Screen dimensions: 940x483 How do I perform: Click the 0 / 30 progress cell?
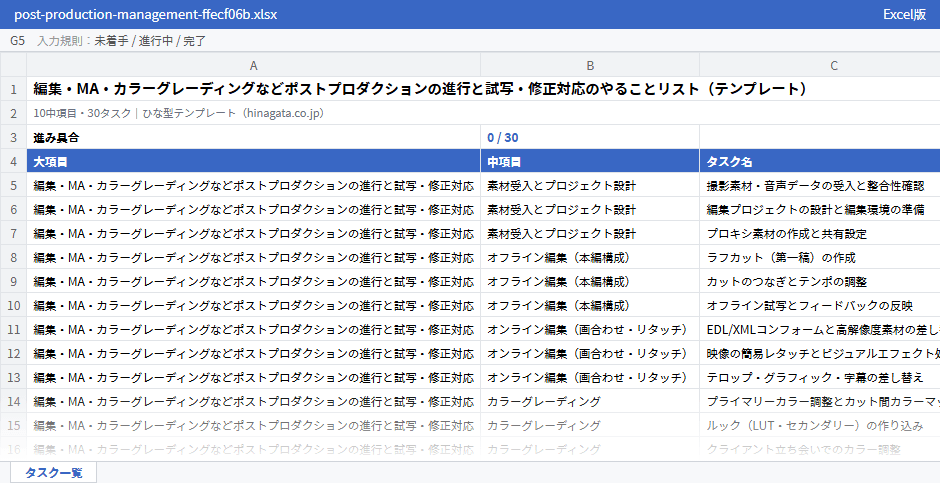click(x=590, y=137)
